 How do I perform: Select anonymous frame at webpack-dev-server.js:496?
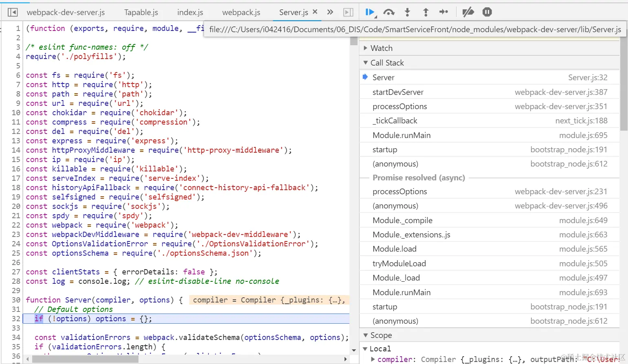(490, 206)
